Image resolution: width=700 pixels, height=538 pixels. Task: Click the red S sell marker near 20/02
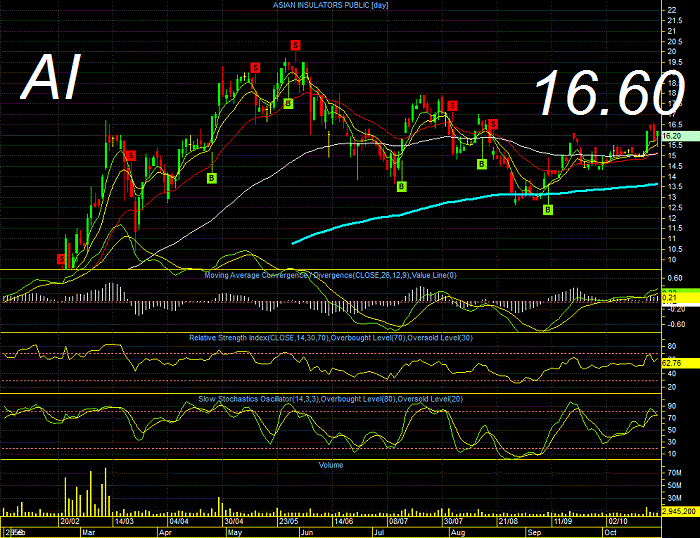pyautogui.click(x=61, y=259)
